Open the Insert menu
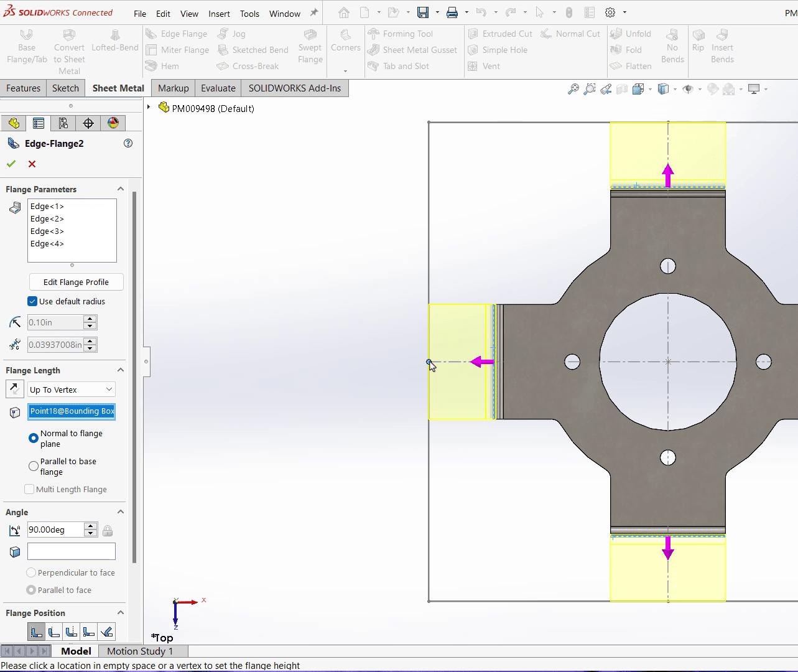This screenshot has width=798, height=672. click(219, 13)
